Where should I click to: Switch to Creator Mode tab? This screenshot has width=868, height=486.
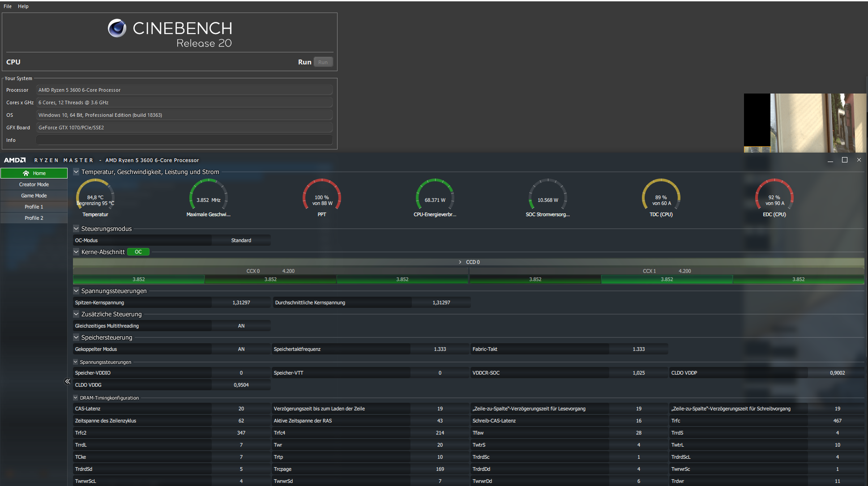pos(34,184)
